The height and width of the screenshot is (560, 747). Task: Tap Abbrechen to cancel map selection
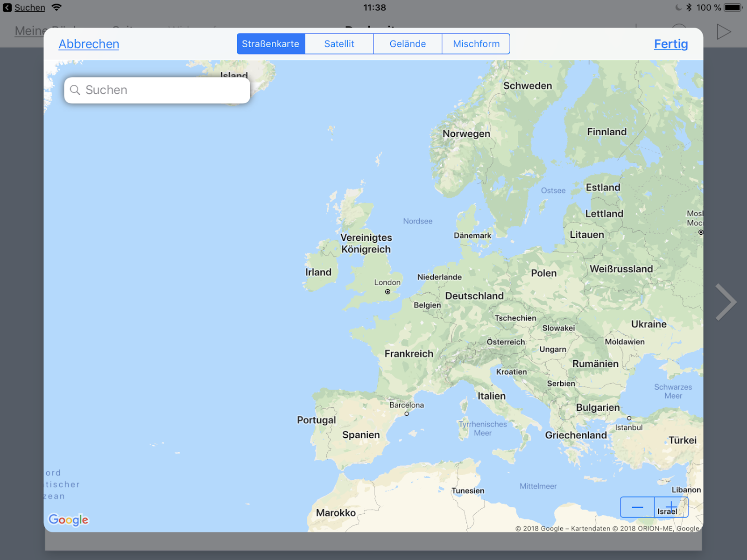point(89,44)
